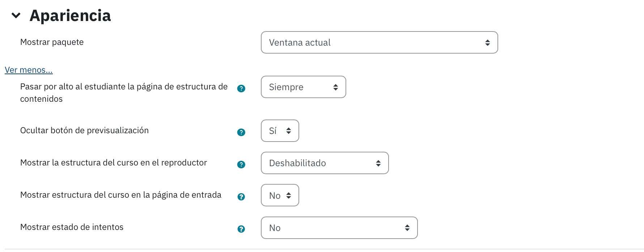Open the 'Sí' preview button dropdown
This screenshot has height=252, width=644.
[x=280, y=131]
